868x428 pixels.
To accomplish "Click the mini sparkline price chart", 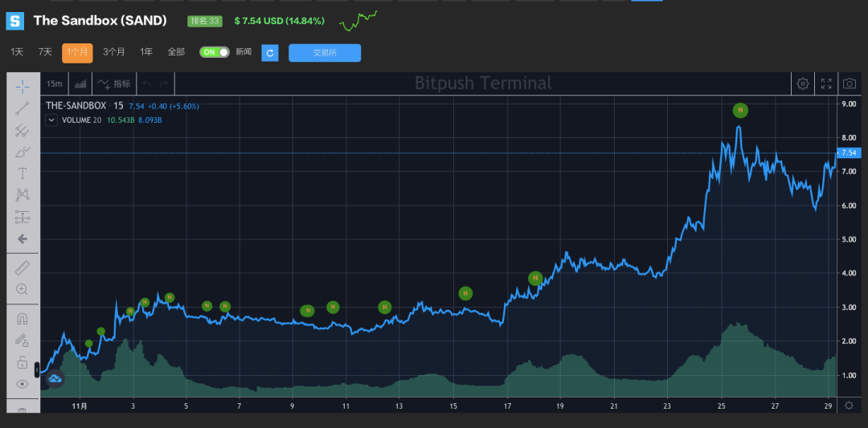I will (x=358, y=21).
